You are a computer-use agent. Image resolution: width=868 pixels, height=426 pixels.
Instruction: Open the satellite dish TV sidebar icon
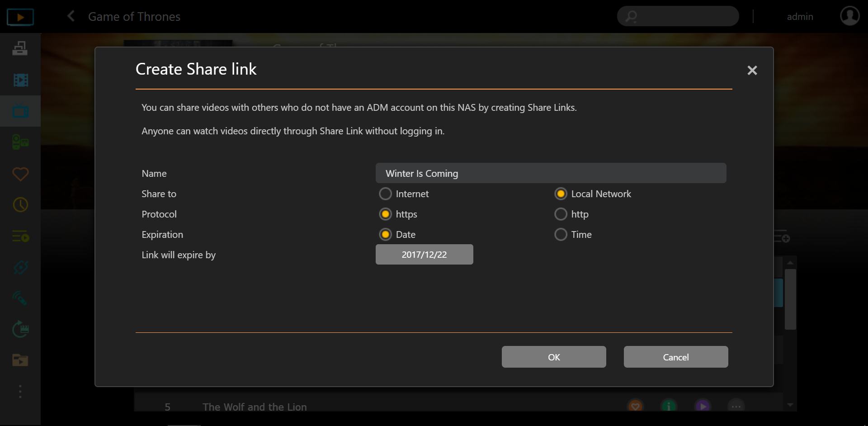tap(20, 298)
